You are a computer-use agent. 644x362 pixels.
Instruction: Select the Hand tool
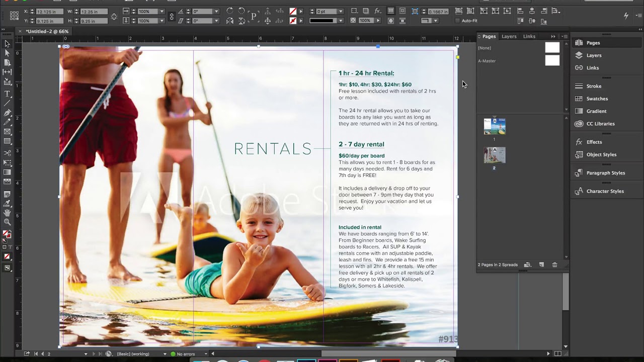7,212
